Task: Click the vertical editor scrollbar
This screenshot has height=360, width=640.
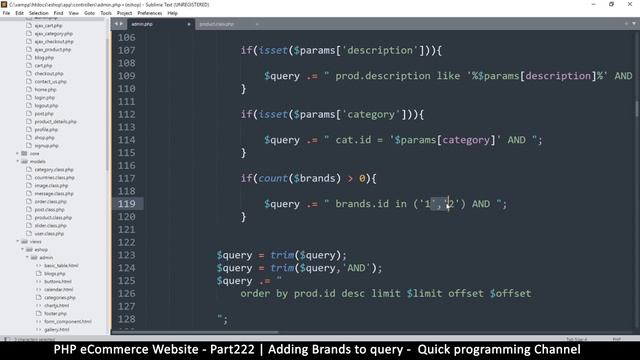Action: (636, 109)
